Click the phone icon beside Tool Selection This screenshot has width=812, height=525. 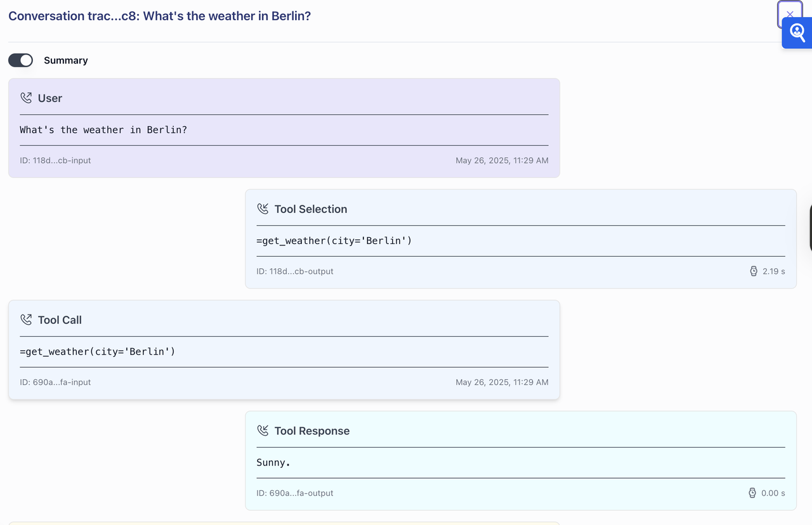(263, 209)
